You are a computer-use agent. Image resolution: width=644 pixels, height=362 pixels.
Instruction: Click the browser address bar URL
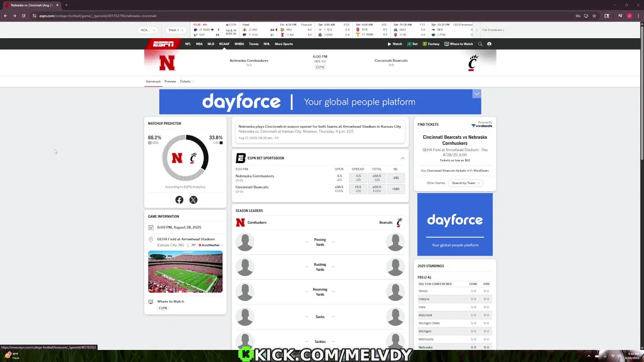(x=98, y=16)
